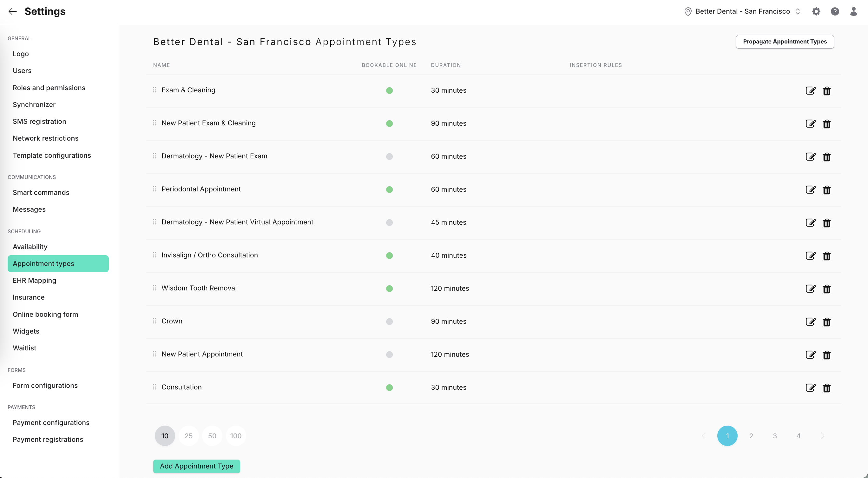The height and width of the screenshot is (478, 868).
Task: Go to previous page with left chevron
Action: click(704, 436)
